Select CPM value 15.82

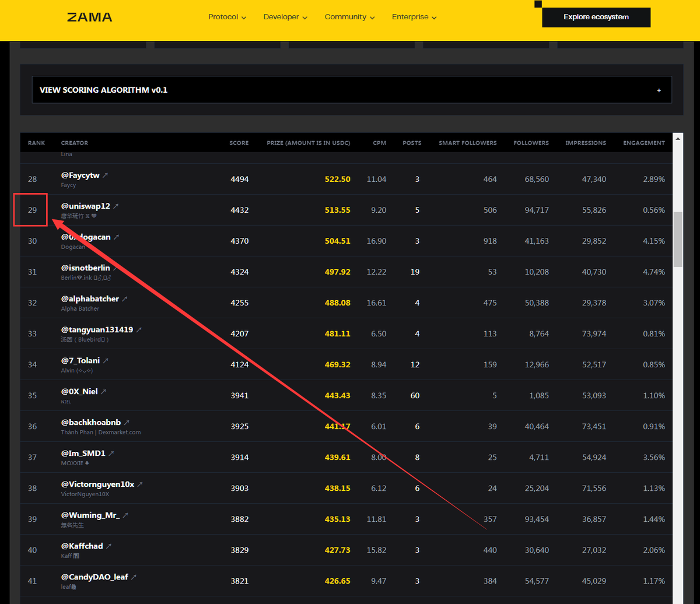(376, 550)
